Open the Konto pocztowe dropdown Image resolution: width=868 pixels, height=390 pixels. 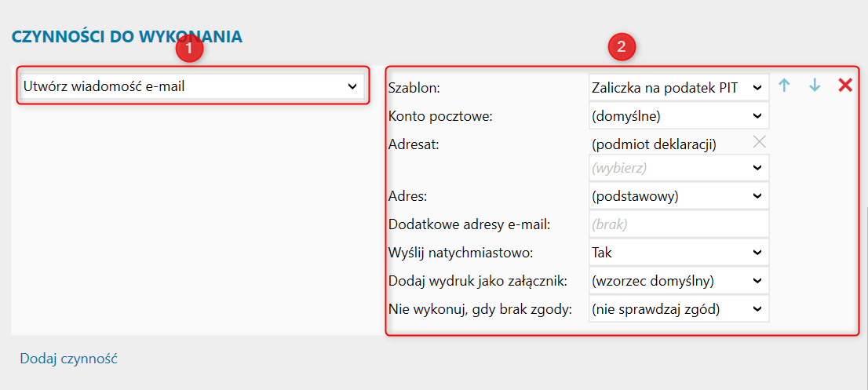(x=679, y=115)
